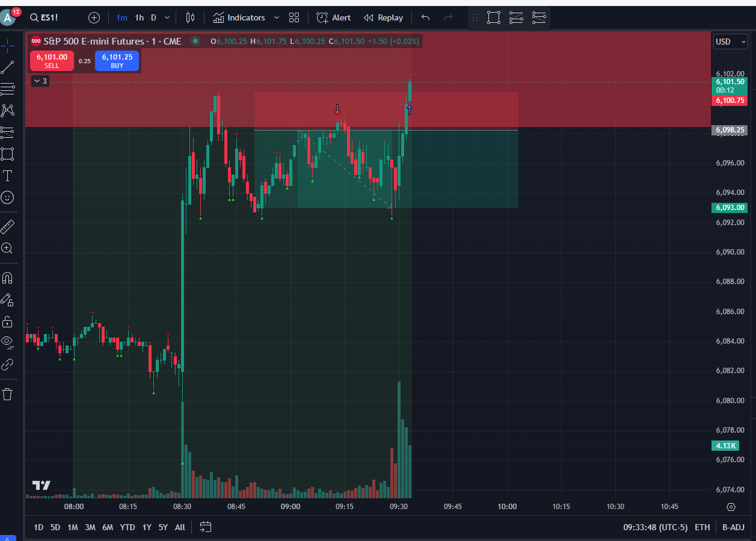
Task: Start bar Replay mode
Action: 384,17
